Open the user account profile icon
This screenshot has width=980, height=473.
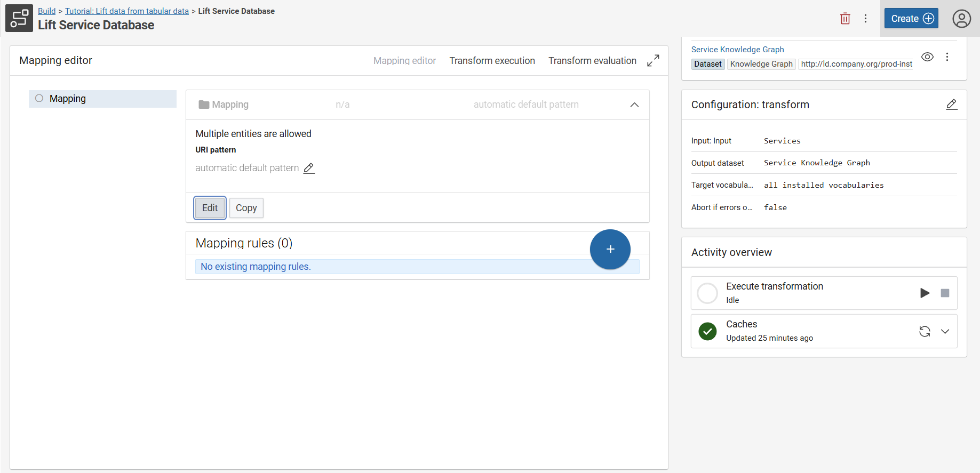coord(961,19)
